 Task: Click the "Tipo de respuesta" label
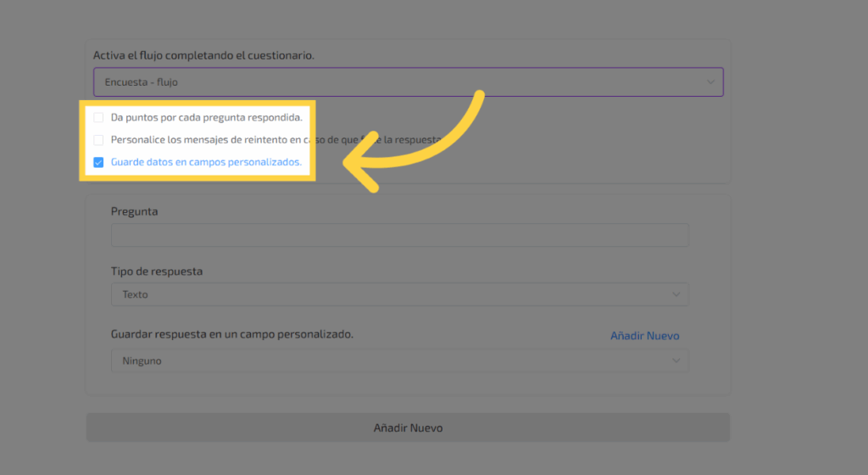point(157,271)
